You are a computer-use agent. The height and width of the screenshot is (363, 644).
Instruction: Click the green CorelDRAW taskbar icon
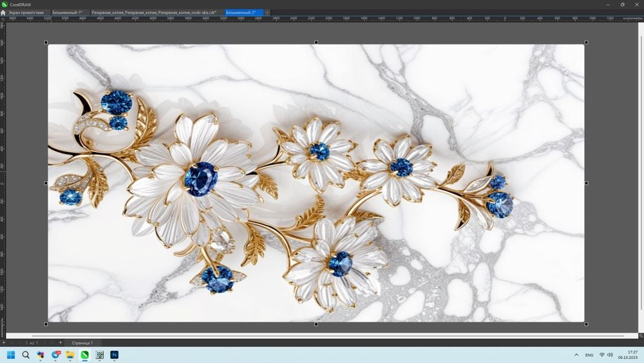click(x=84, y=355)
